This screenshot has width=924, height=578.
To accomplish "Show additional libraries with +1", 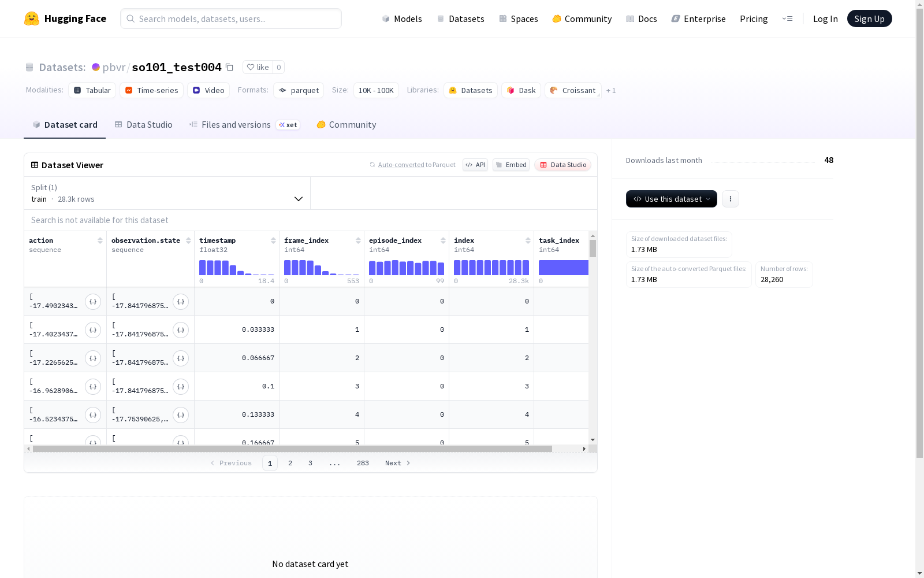I will pyautogui.click(x=611, y=90).
